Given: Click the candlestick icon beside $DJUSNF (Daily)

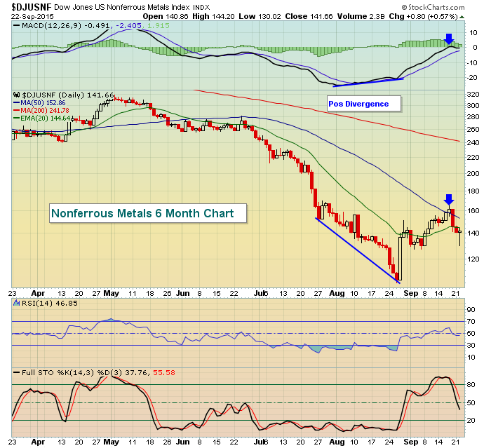Looking at the screenshot, I should click(x=17, y=95).
